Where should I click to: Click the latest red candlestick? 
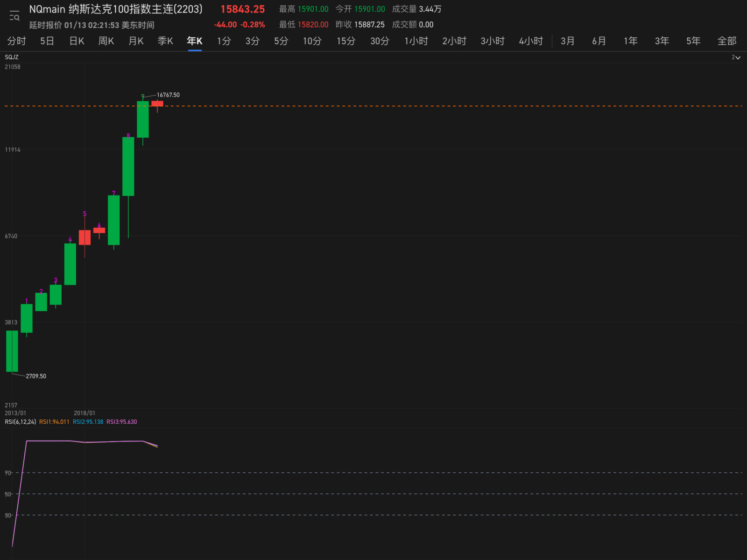(x=157, y=104)
